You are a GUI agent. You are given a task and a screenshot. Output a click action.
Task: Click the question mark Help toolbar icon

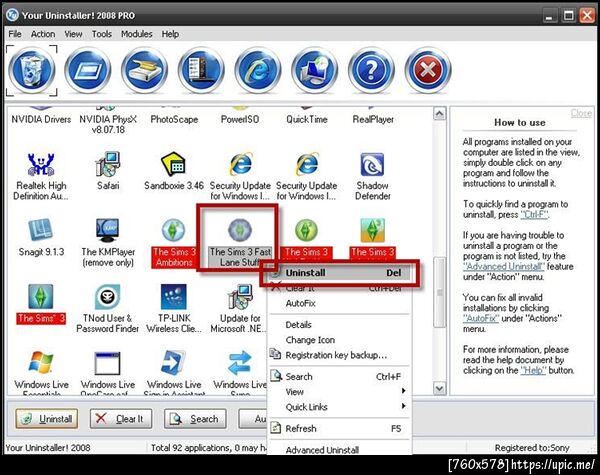pyautogui.click(x=371, y=70)
